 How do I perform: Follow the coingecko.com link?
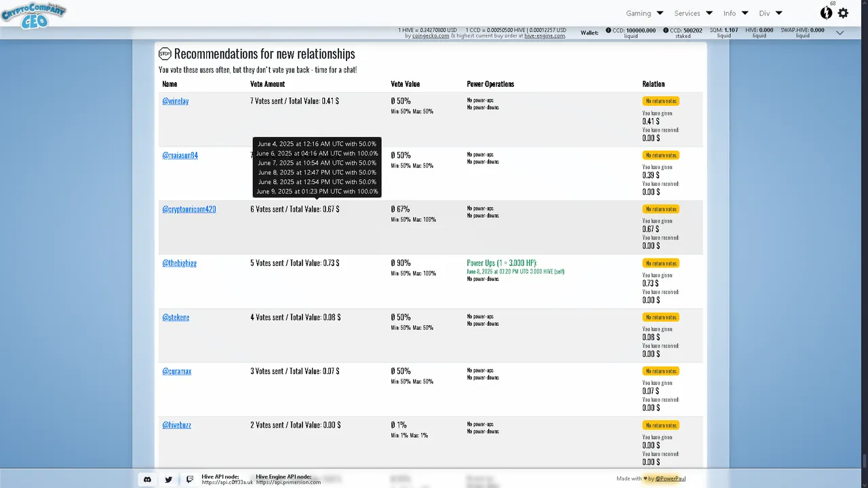click(x=431, y=36)
